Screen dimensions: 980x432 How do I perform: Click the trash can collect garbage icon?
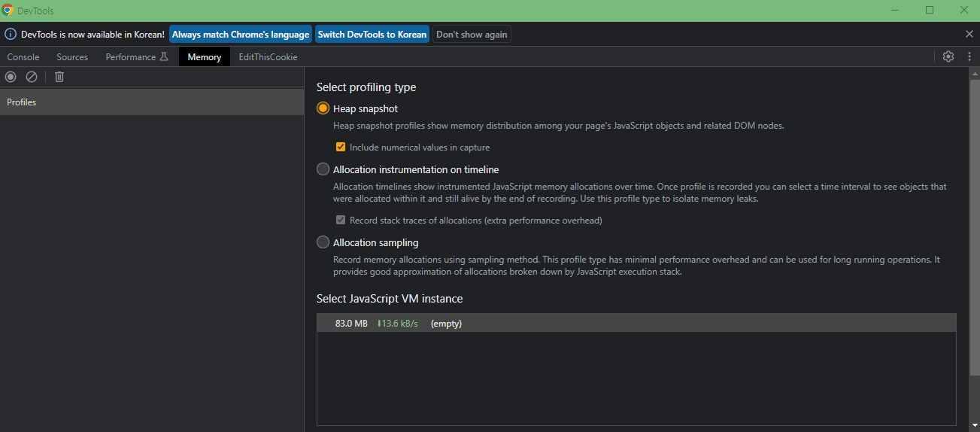click(59, 77)
